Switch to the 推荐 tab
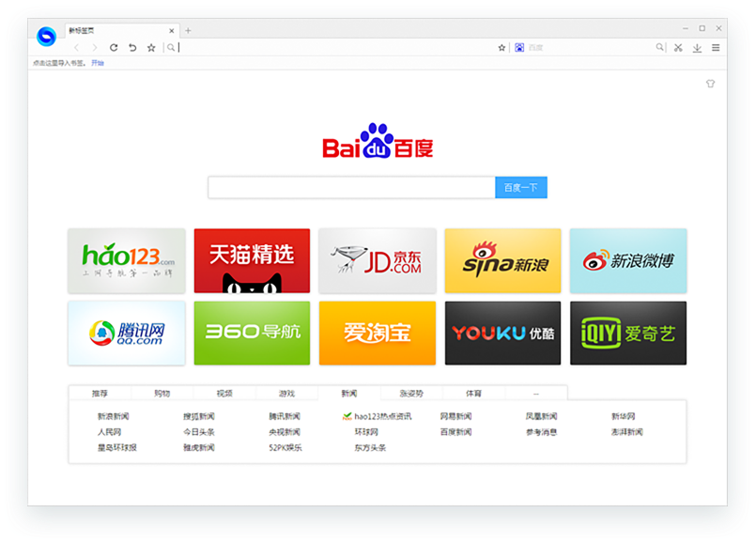 click(100, 394)
